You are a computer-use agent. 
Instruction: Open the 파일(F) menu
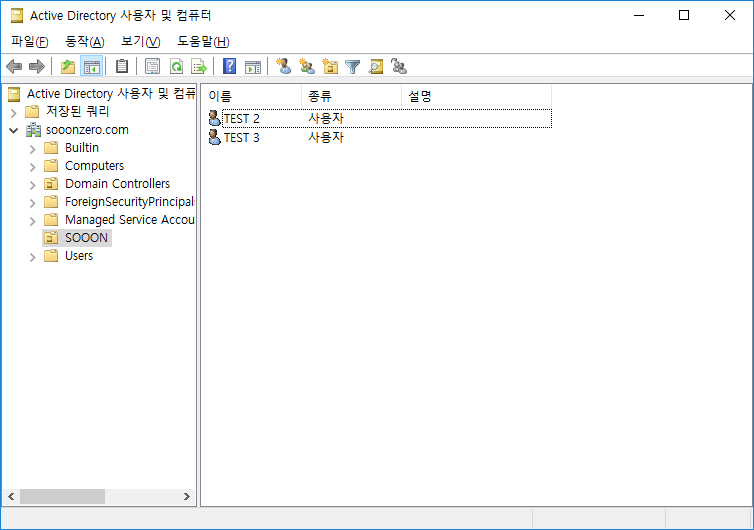click(30, 41)
